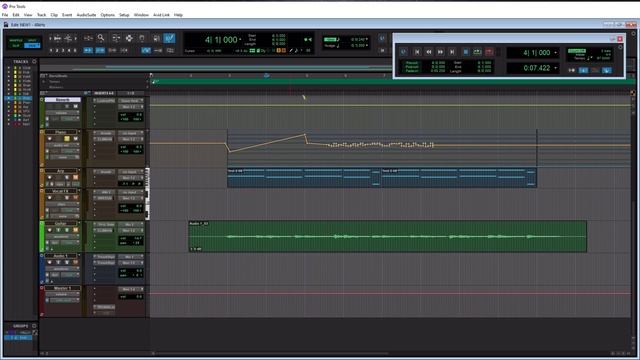Recall zoom preset 1

point(51,50)
